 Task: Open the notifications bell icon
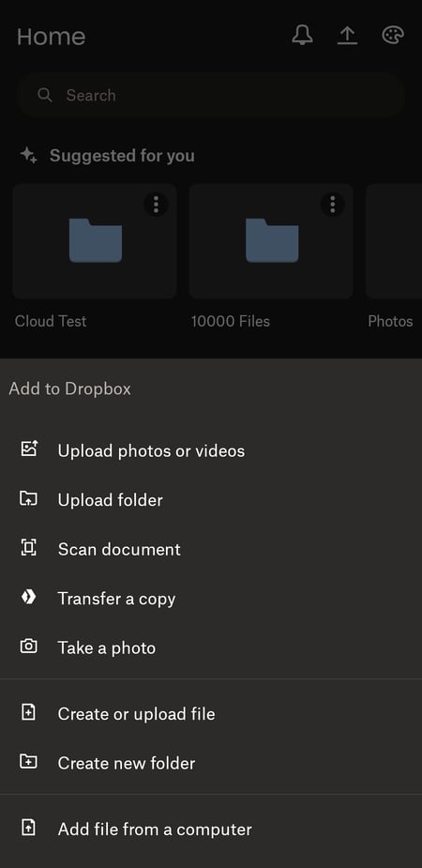coord(302,36)
